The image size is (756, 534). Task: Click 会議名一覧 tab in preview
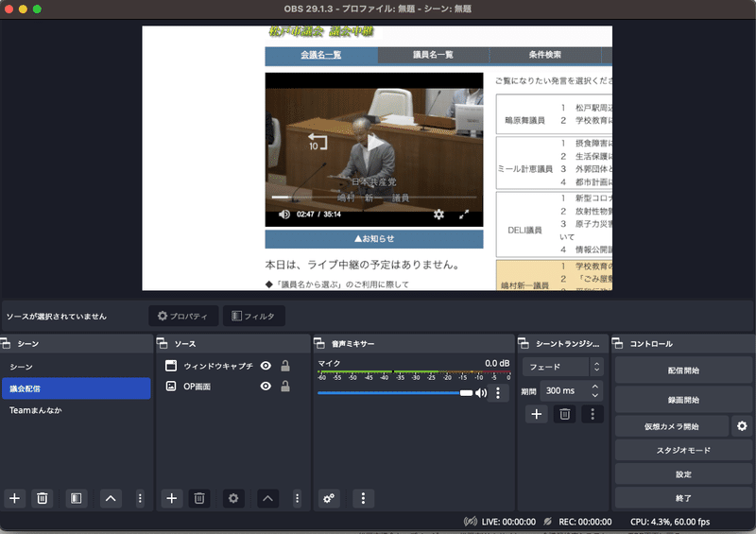click(321, 55)
